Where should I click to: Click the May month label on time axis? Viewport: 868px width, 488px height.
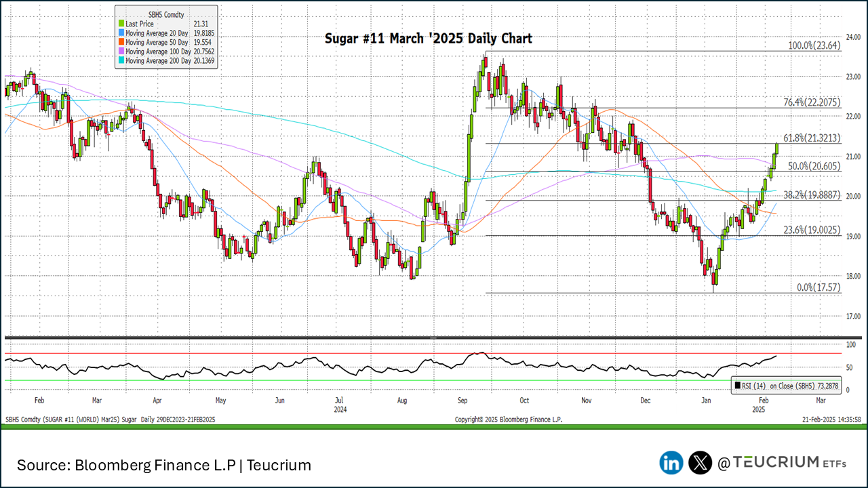coord(220,401)
